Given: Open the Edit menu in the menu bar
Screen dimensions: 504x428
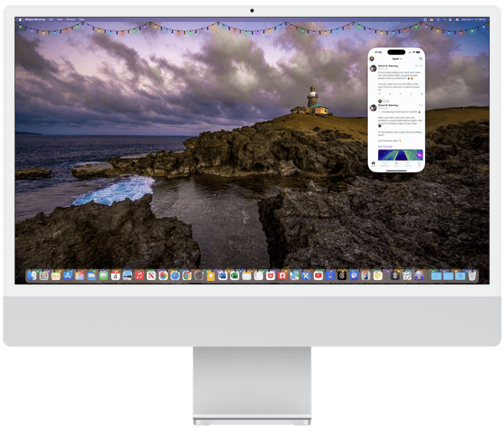Looking at the screenshot, I should coord(51,19).
